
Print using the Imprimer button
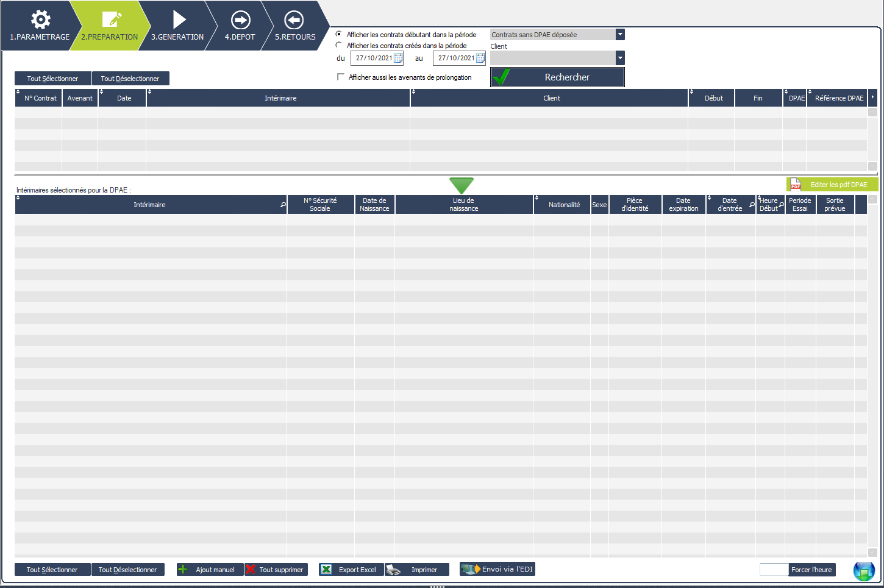[x=417, y=570]
